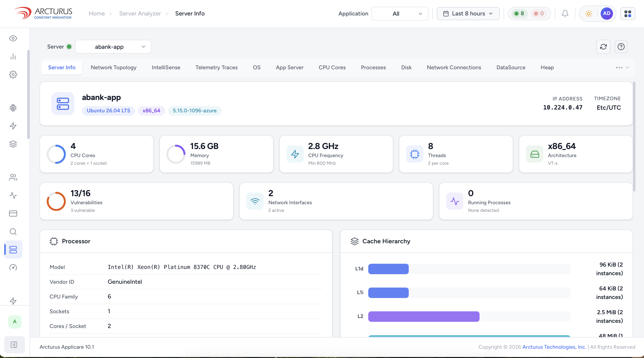The width and height of the screenshot is (644, 358).
Task: Select the OS tab
Action: point(257,67)
